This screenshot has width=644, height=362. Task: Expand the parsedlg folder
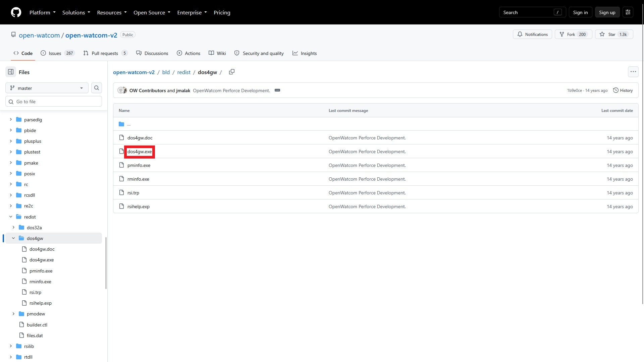coord(11,120)
